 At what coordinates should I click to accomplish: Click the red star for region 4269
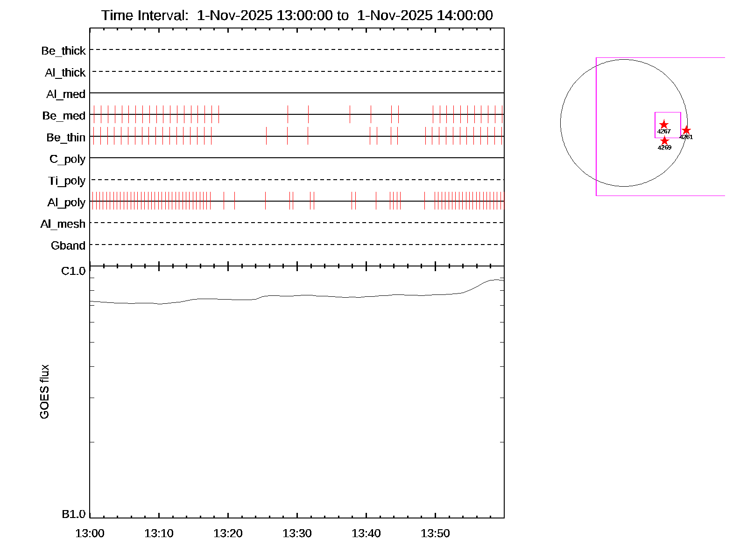[x=664, y=141]
